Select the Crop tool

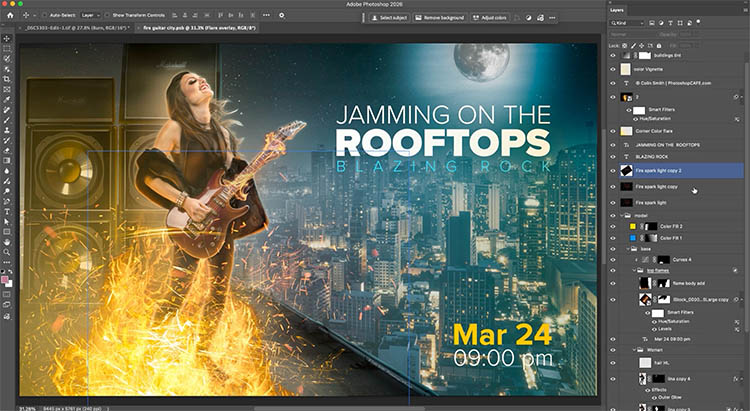tap(7, 79)
